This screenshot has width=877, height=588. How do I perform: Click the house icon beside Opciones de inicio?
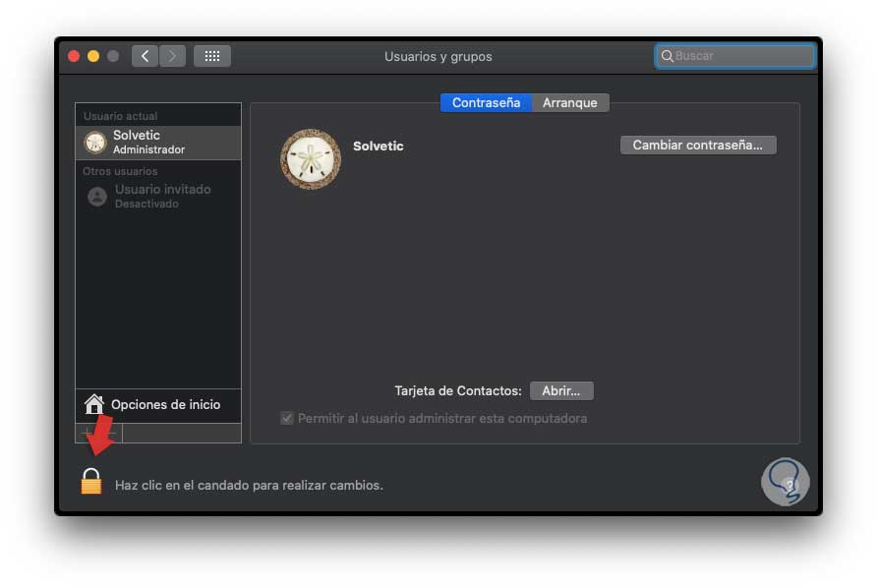[94, 404]
